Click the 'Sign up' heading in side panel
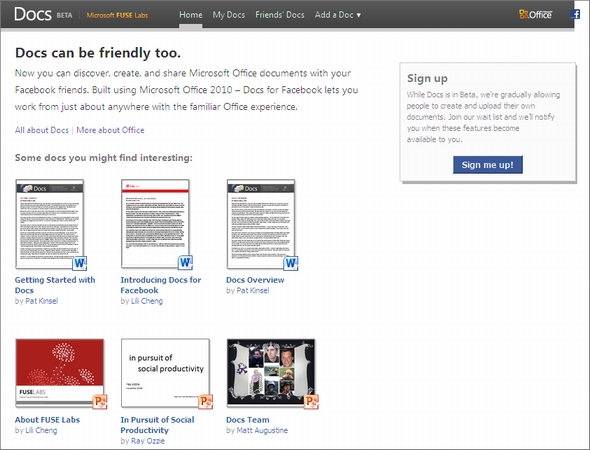The width and height of the screenshot is (590, 450). point(427,79)
